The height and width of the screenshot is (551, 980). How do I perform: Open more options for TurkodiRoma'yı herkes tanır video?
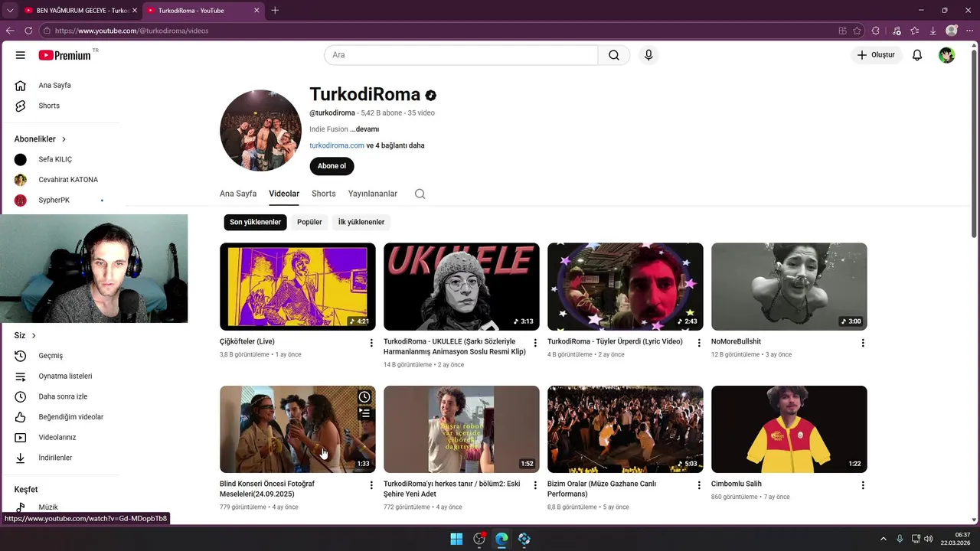535,485
